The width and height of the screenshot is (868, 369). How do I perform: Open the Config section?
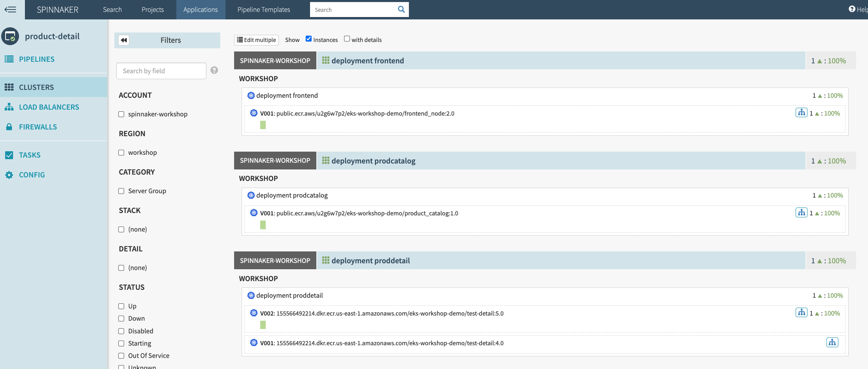tap(32, 175)
